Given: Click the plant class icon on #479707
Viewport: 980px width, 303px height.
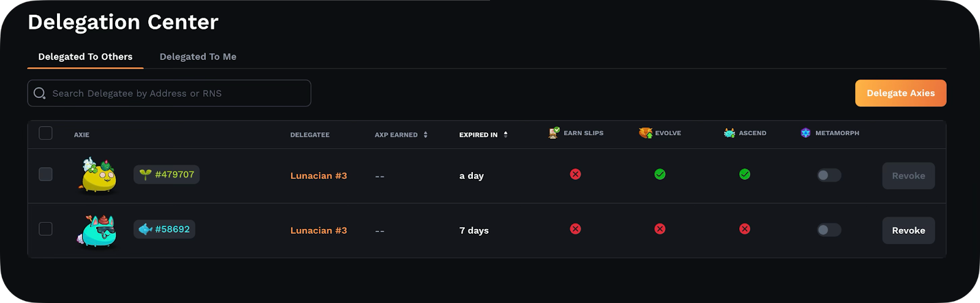Looking at the screenshot, I should pos(145,174).
